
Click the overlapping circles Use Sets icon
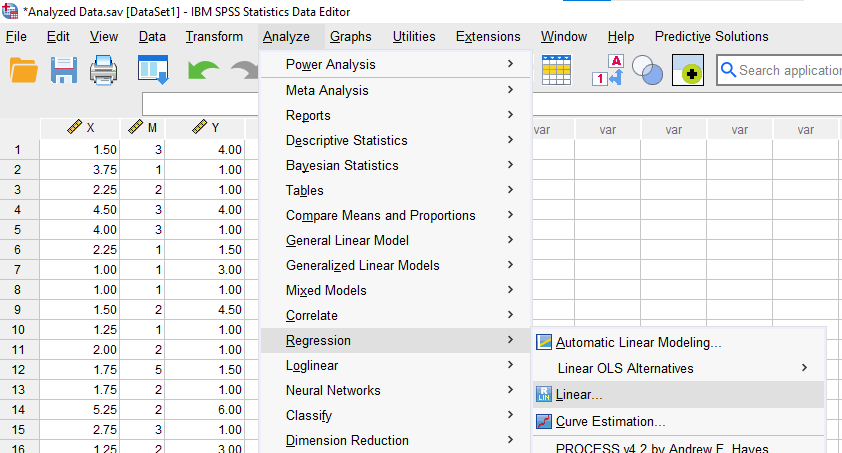[x=648, y=71]
